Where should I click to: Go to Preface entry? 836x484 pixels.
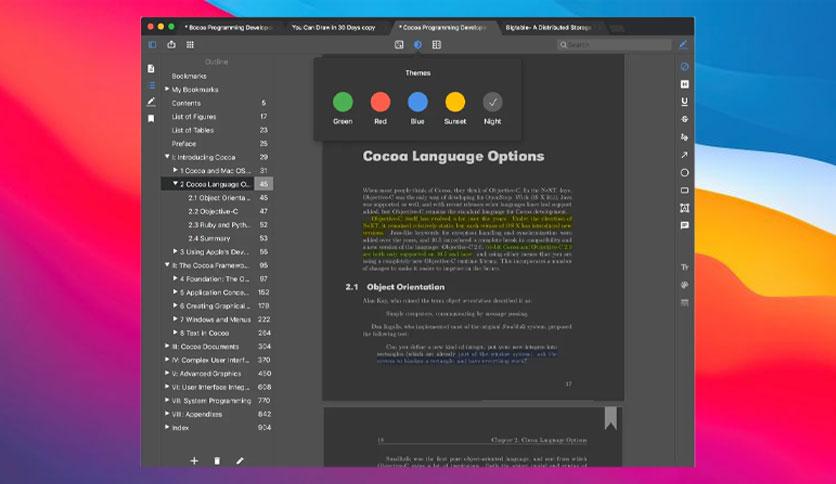[x=183, y=143]
